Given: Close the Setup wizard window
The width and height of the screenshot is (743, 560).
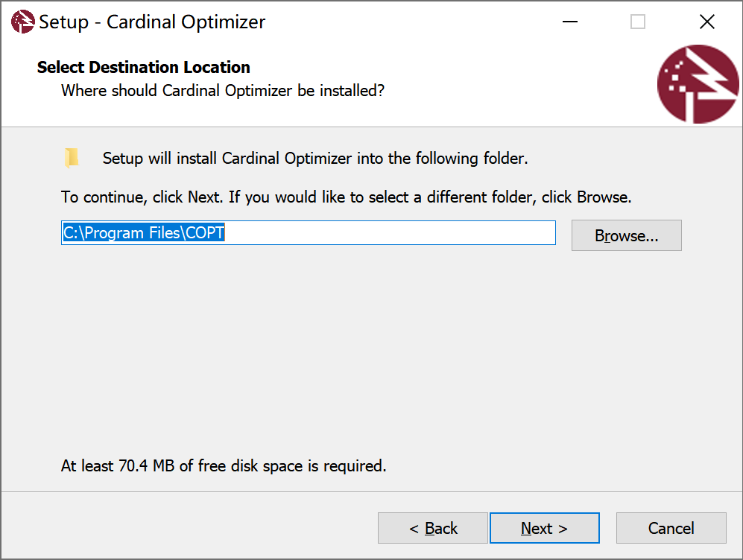Looking at the screenshot, I should point(706,22).
